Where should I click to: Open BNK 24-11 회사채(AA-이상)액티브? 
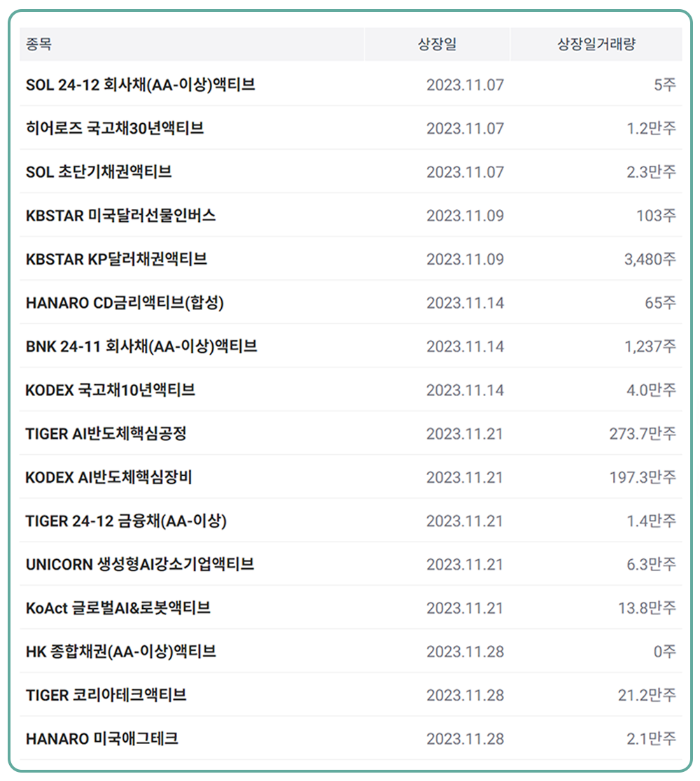[141, 346]
